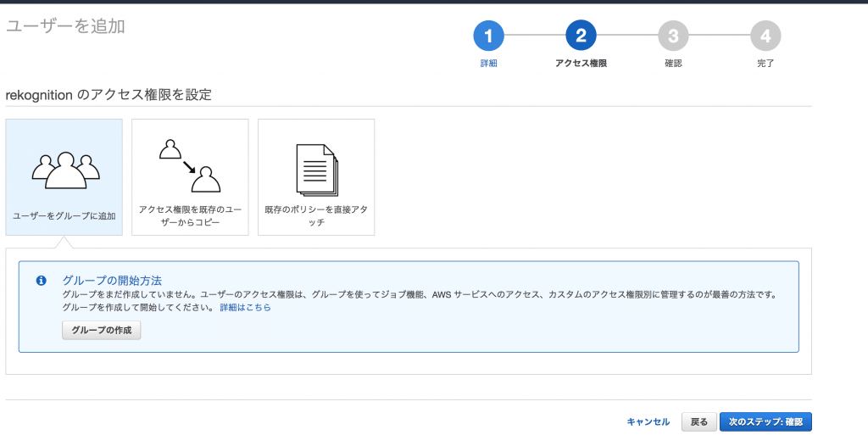This screenshot has width=868, height=435.
Task: Click the 確認 step label text
Action: tap(673, 64)
